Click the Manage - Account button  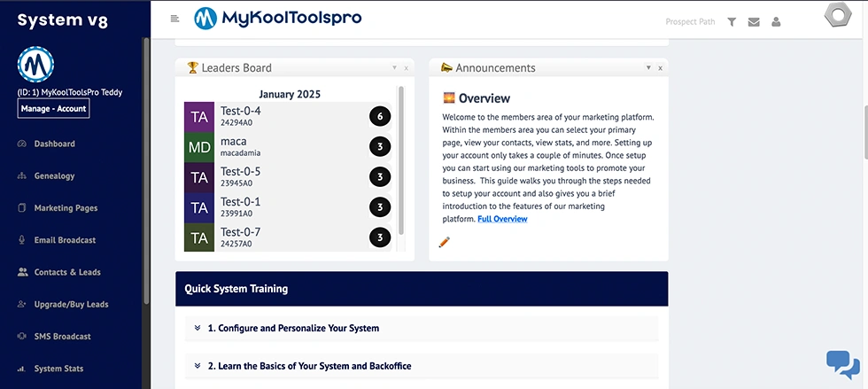pyautogui.click(x=53, y=109)
